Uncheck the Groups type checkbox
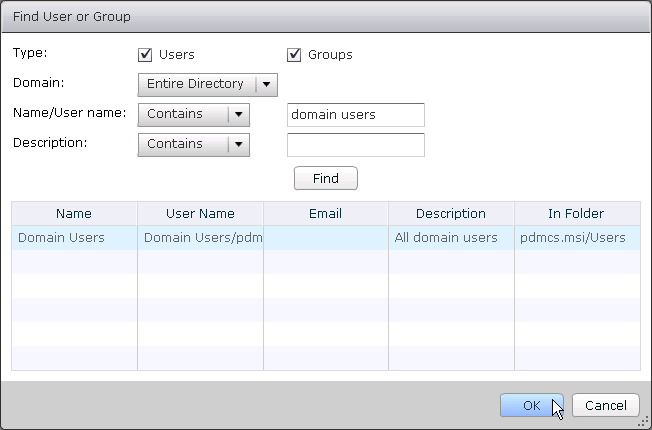Image resolution: width=652 pixels, height=430 pixels. pyautogui.click(x=294, y=54)
